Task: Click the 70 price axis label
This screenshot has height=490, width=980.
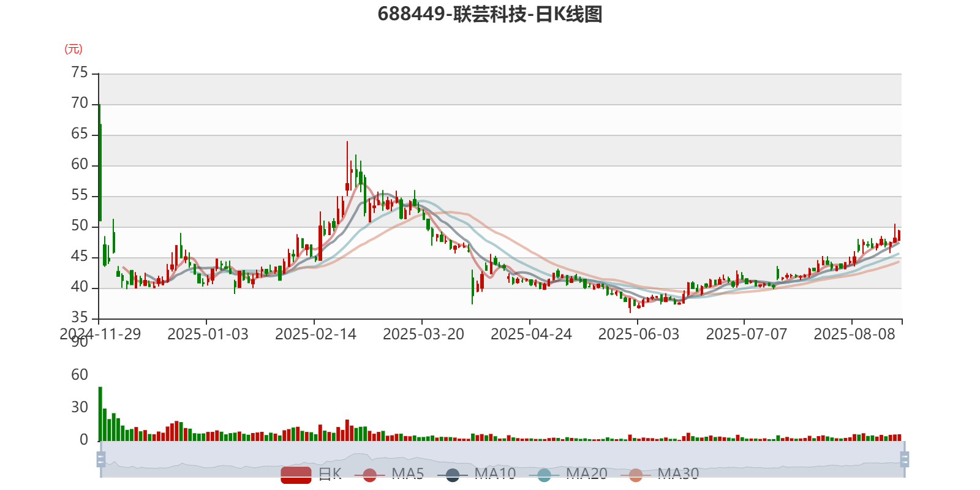Action: [x=80, y=104]
